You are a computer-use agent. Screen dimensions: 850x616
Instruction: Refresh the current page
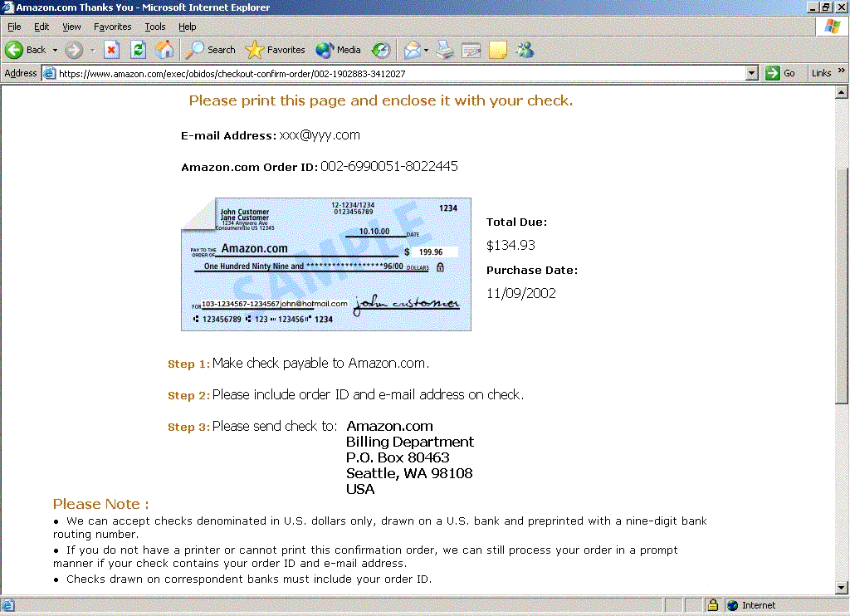click(139, 50)
